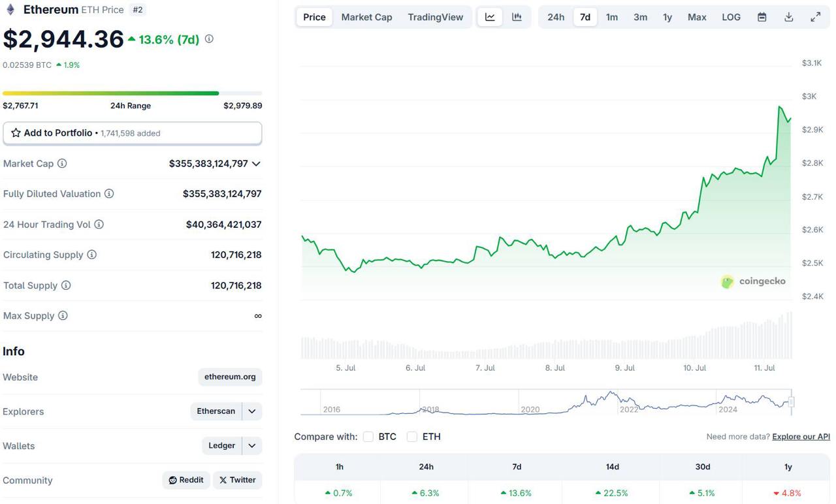The height and width of the screenshot is (504, 836).
Task: Click 24 Hour Trading Vol value $40,364,421,037
Action: (x=224, y=225)
